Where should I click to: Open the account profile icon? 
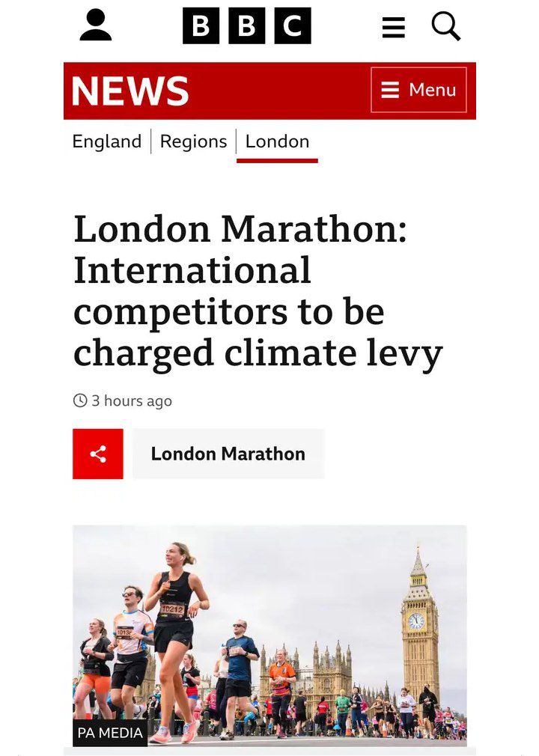pos(96,26)
